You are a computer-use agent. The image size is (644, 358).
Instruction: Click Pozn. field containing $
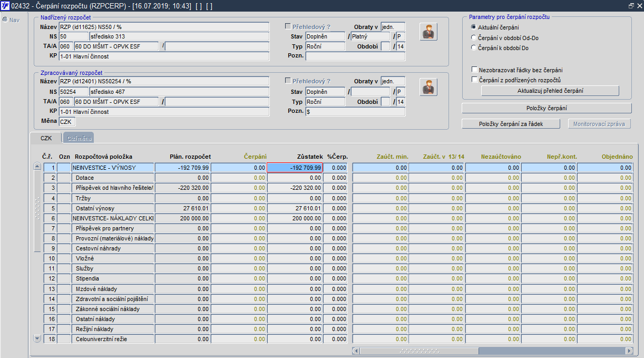pos(355,112)
